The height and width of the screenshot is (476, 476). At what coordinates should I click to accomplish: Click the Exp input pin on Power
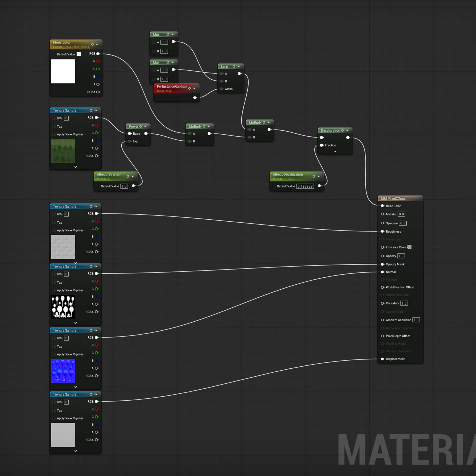pyautogui.click(x=130, y=141)
